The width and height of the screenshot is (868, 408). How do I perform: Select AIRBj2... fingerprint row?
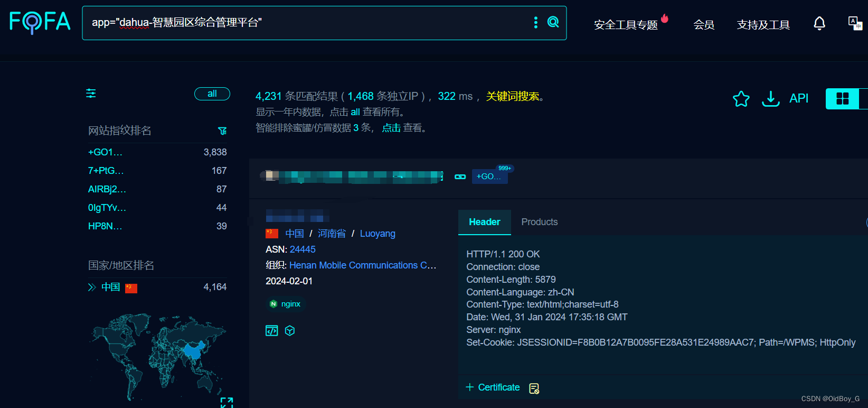click(157, 189)
